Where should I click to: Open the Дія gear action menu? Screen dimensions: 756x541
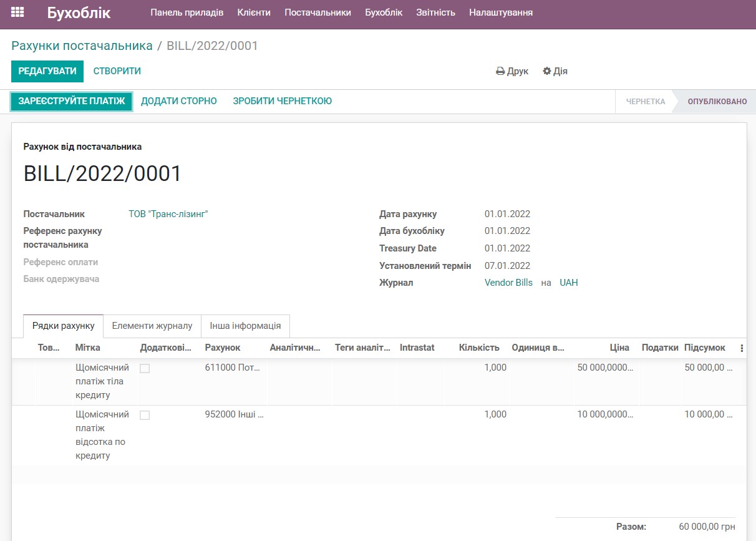point(554,71)
